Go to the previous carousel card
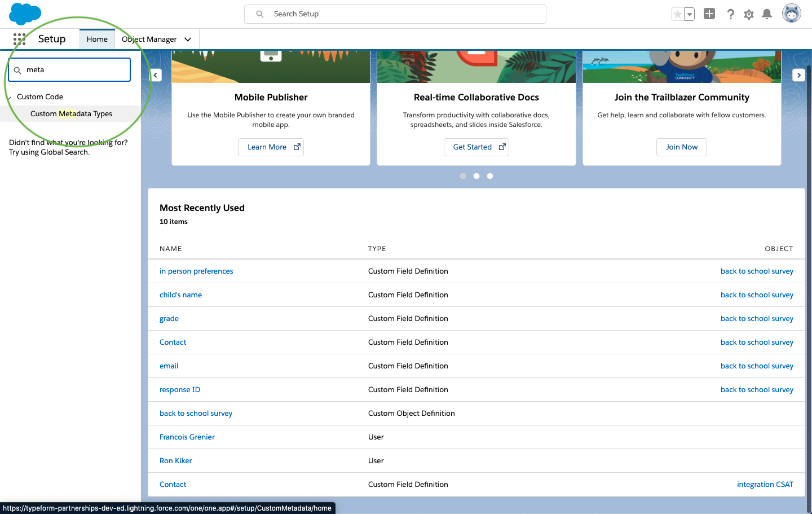This screenshot has height=514, width=812. point(156,75)
